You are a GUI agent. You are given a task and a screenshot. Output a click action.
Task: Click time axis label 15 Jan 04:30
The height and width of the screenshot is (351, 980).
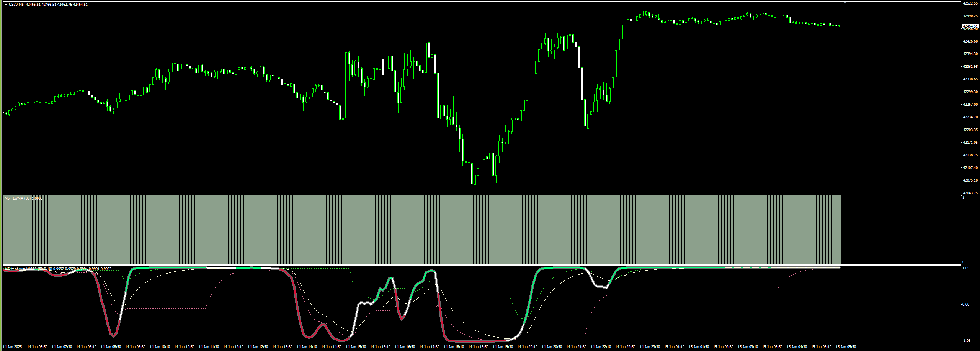(x=797, y=347)
